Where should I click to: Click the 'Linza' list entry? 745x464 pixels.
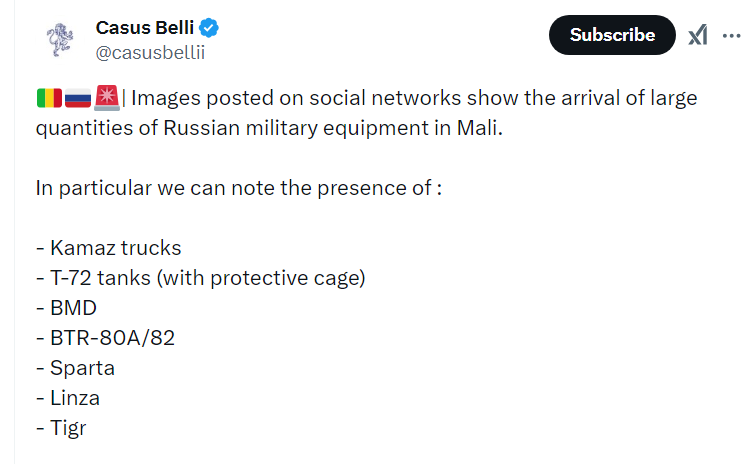click(68, 398)
